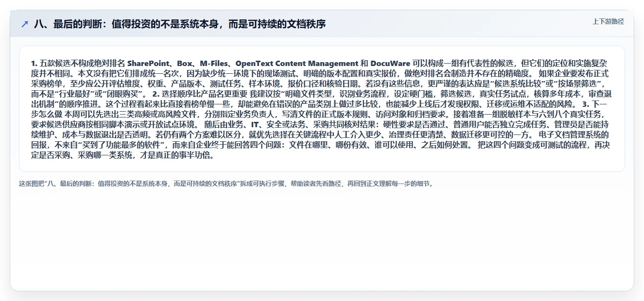Click the words OpenText Content Management

[x=297, y=64]
